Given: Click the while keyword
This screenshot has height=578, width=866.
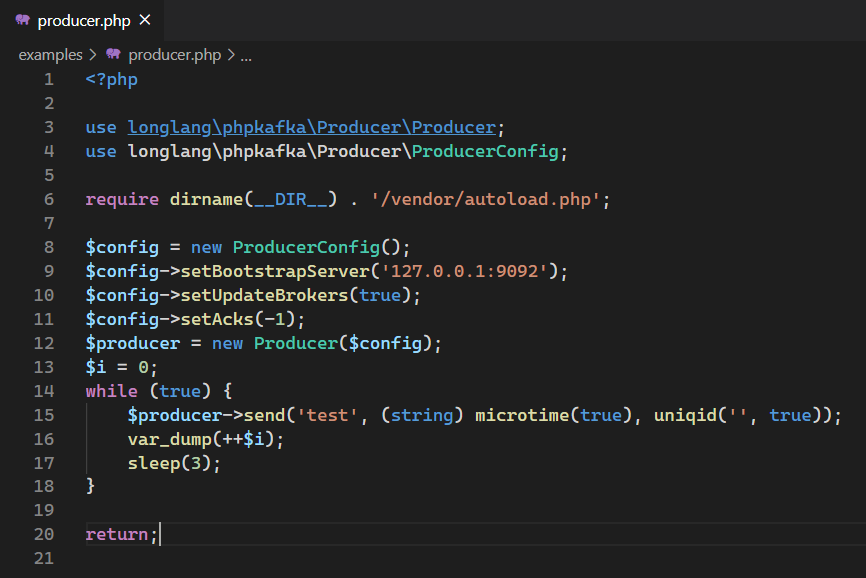Looking at the screenshot, I should click(112, 391).
